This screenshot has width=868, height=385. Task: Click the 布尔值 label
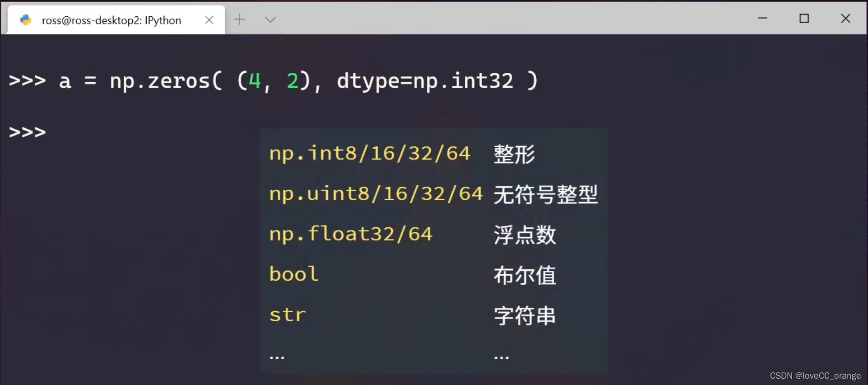pyautogui.click(x=525, y=275)
